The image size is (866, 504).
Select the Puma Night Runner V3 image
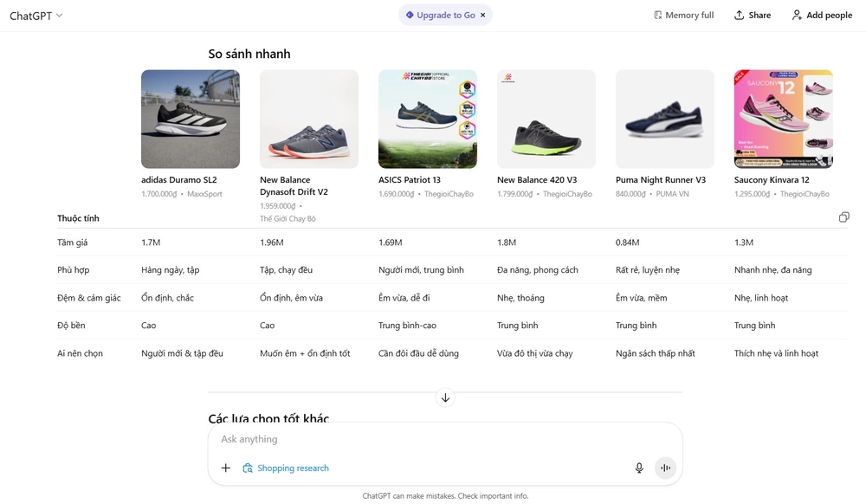pyautogui.click(x=664, y=119)
